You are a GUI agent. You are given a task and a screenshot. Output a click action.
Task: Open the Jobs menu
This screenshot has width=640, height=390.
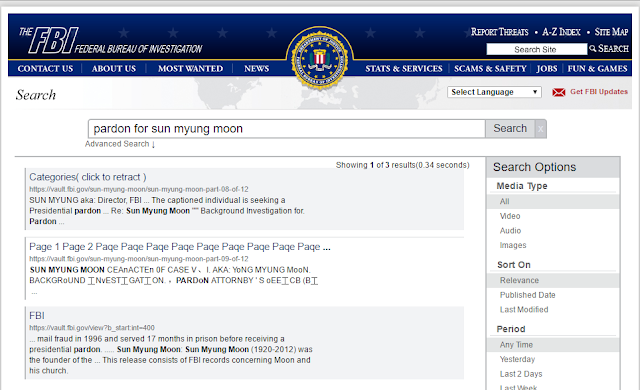click(x=547, y=69)
